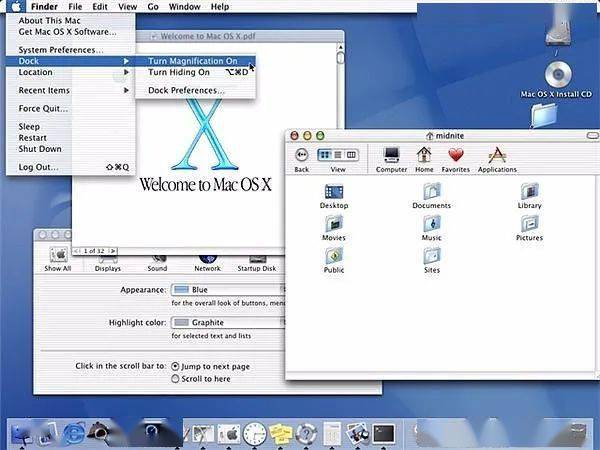Open the Highlight color Graphite dropdown
Screen dimensions: 600x450
228,323
